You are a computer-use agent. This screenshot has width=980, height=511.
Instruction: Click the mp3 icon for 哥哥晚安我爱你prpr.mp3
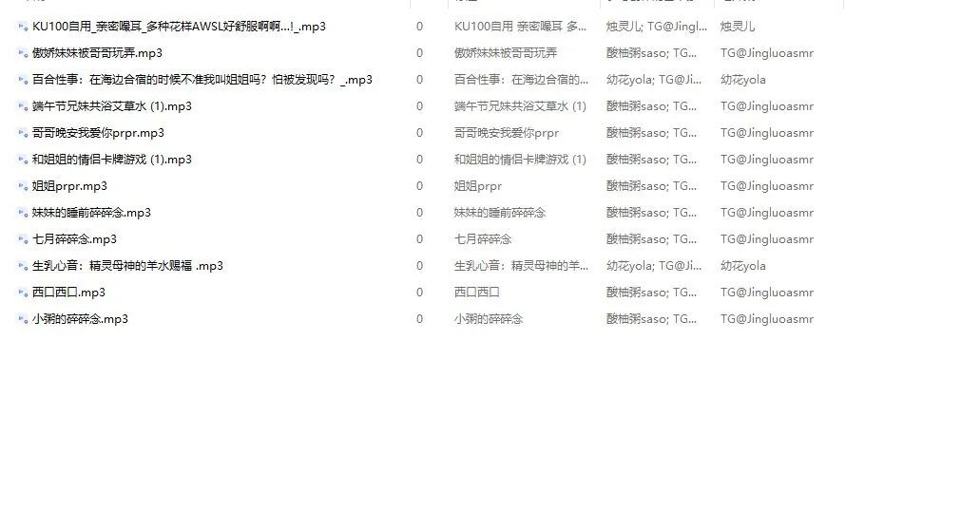[23, 133]
